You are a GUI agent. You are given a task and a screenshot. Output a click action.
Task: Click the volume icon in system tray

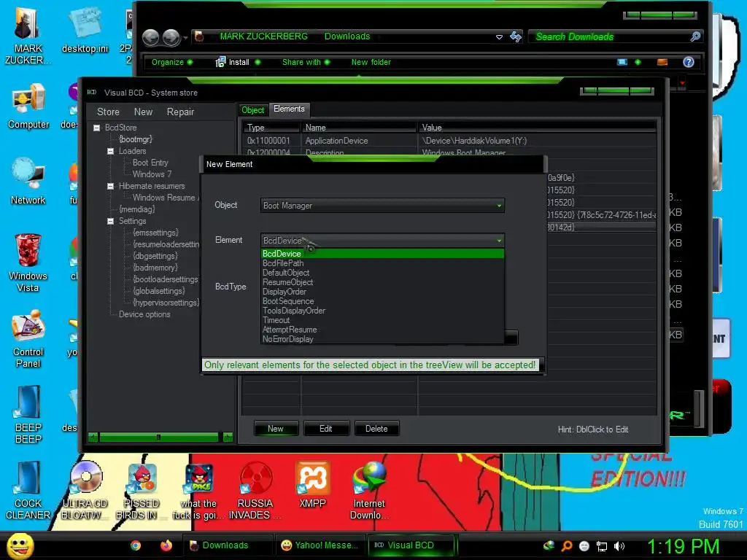click(619, 546)
